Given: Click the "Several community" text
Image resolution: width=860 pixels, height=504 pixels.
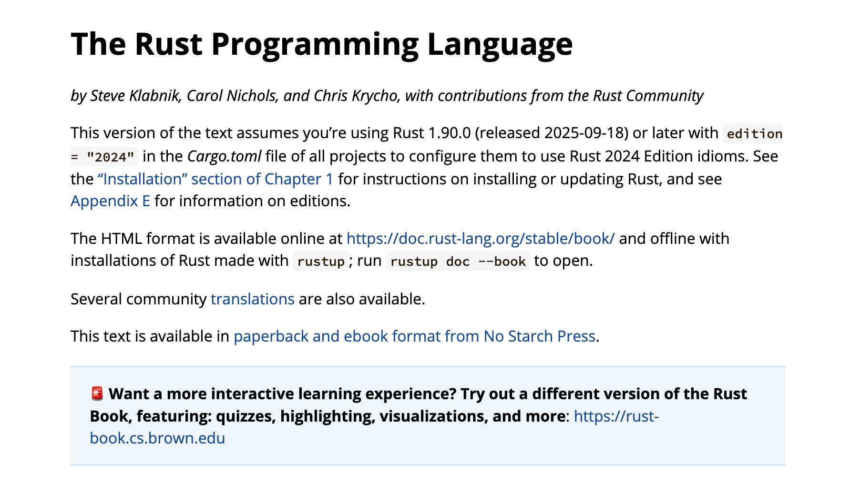Looking at the screenshot, I should click(x=138, y=299).
